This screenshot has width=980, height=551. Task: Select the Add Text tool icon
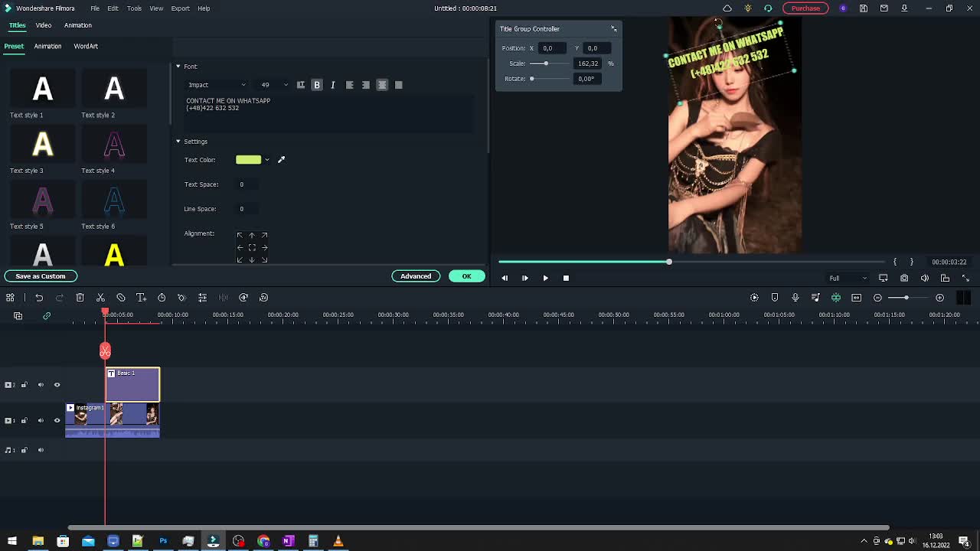pyautogui.click(x=141, y=297)
